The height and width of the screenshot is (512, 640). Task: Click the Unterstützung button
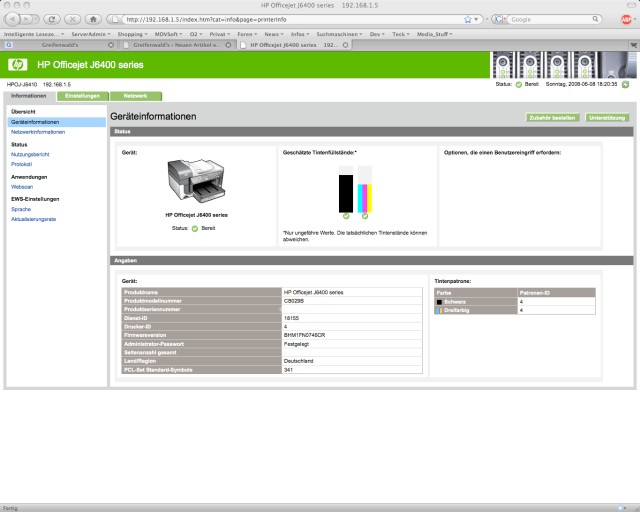coord(607,118)
